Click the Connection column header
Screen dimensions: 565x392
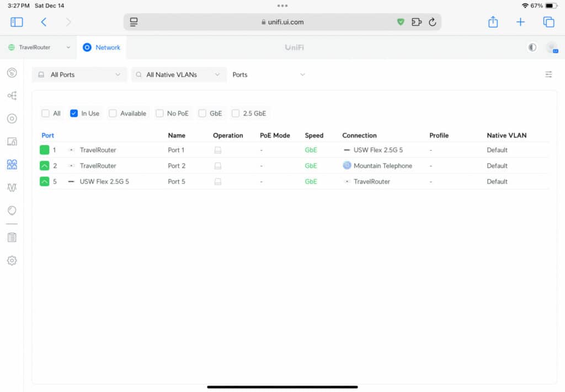pos(359,135)
